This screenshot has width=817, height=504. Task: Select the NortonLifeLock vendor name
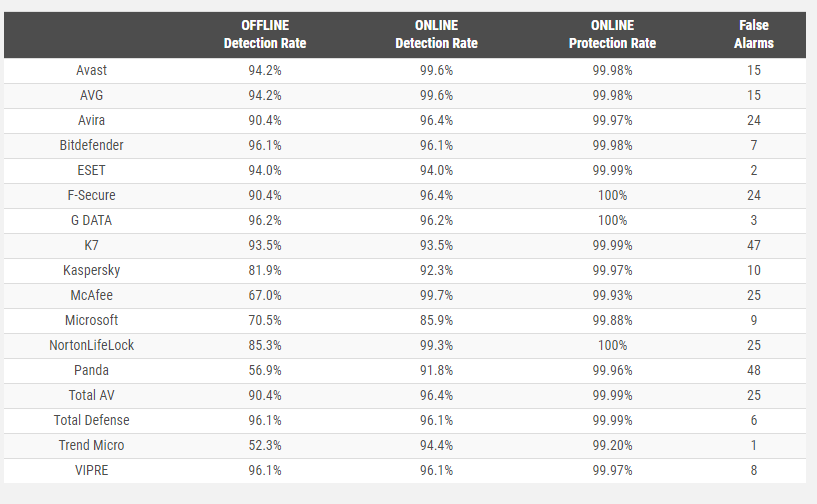pyautogui.click(x=91, y=346)
